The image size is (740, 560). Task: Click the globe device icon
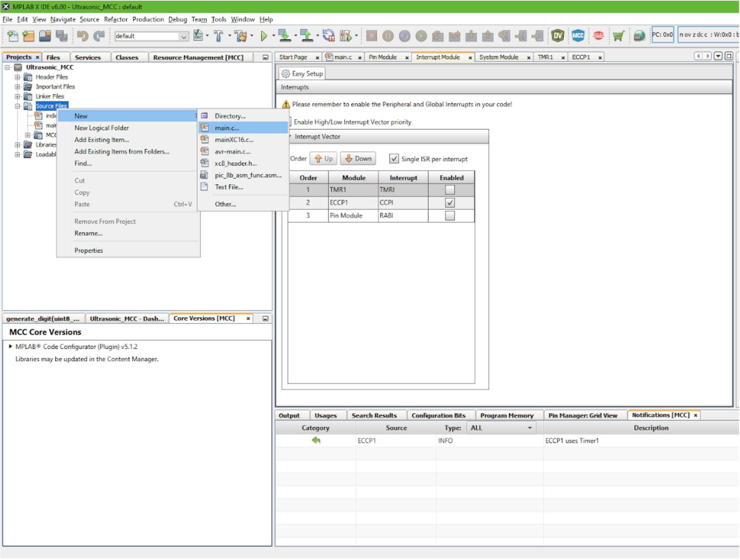[x=639, y=36]
